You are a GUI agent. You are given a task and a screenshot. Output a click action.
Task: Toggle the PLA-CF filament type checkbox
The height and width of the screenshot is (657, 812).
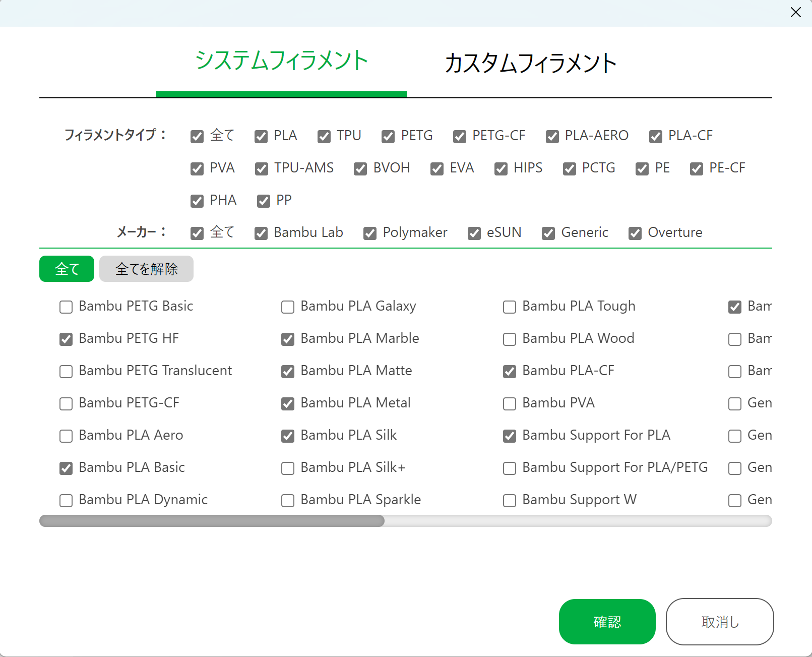coord(656,136)
